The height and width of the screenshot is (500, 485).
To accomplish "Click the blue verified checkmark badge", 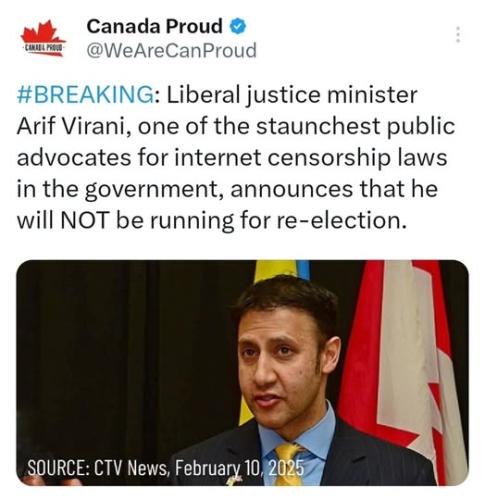I will click(x=238, y=27).
